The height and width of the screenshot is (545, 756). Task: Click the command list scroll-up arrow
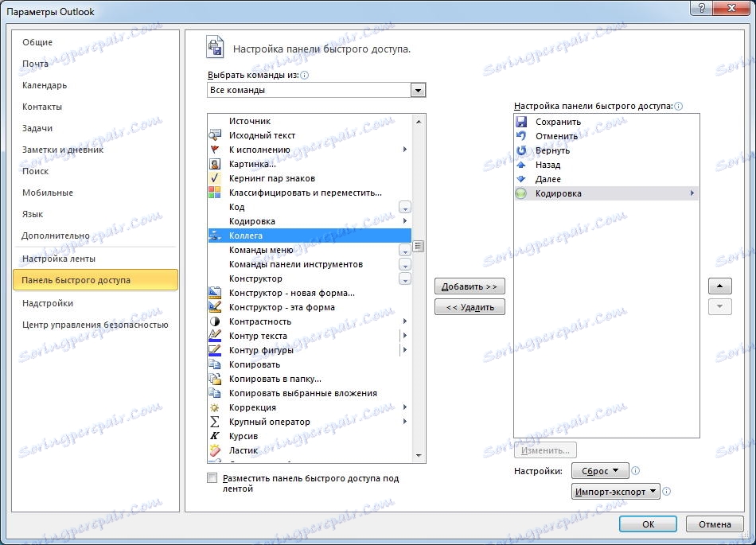pyautogui.click(x=419, y=122)
